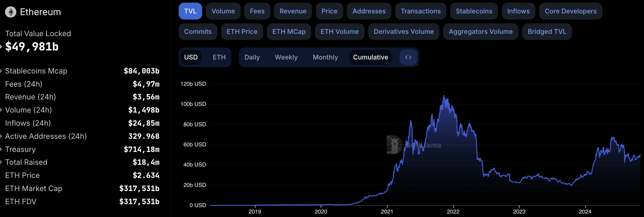Click the $24,85m inflows value
The width and height of the screenshot is (644, 217).
pos(144,123)
